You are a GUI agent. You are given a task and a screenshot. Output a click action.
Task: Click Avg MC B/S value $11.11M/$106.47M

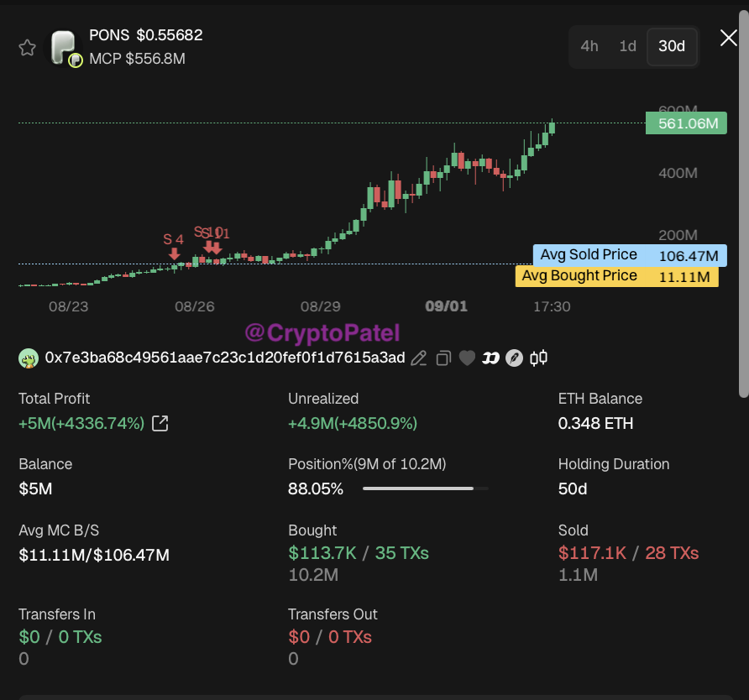[x=94, y=555]
